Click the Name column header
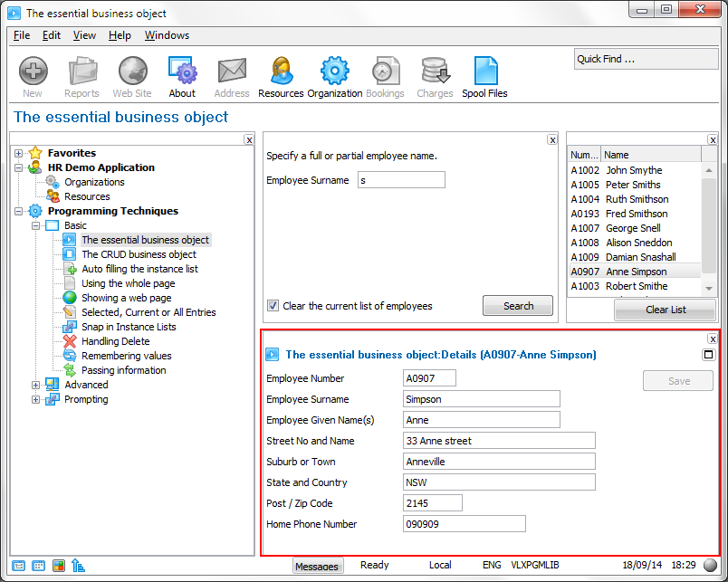This screenshot has width=728, height=582. coord(650,155)
